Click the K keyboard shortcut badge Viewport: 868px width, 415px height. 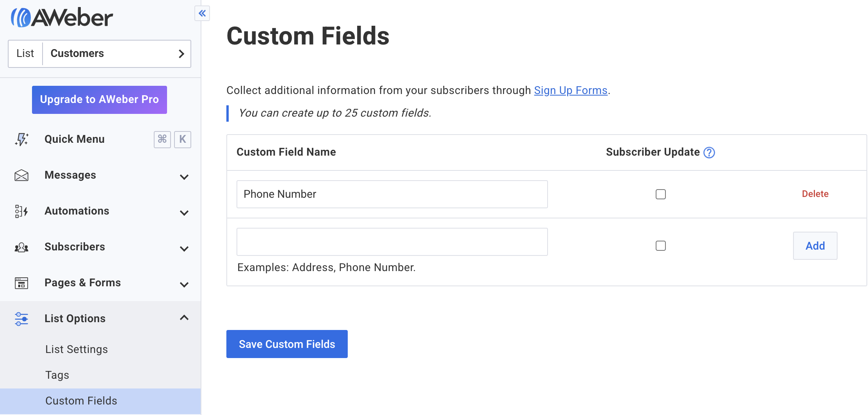tap(182, 139)
